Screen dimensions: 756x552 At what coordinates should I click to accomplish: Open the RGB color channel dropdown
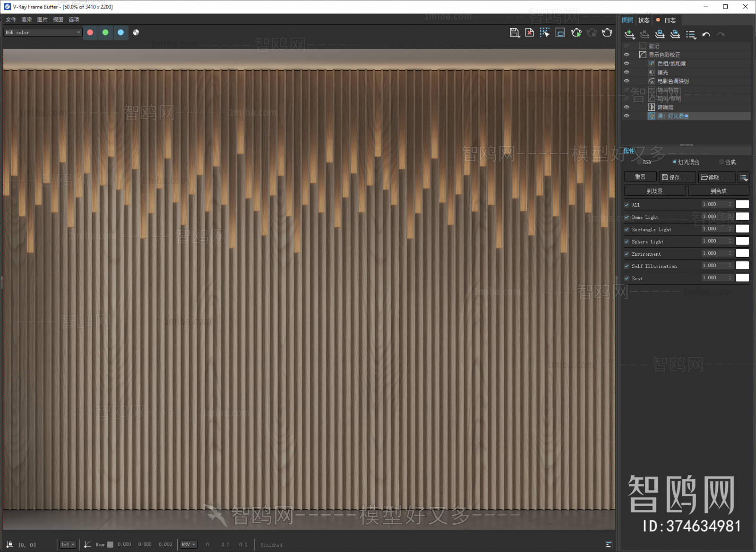coord(43,33)
